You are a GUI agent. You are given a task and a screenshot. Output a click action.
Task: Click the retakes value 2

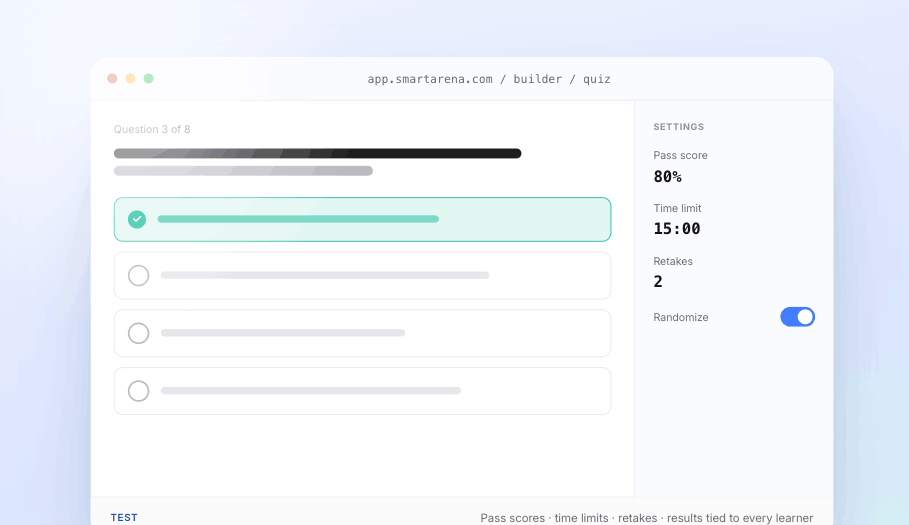tap(658, 282)
